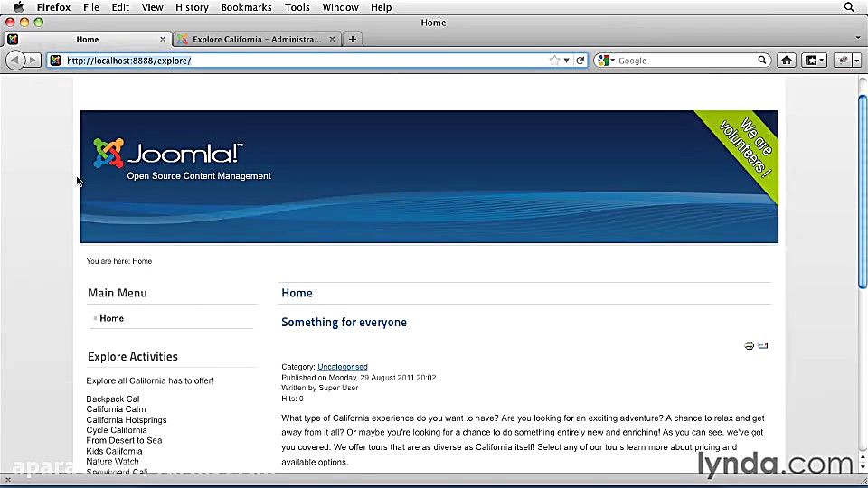Click the site favicon in address bar
This screenshot has height=488, width=868.
pos(55,61)
